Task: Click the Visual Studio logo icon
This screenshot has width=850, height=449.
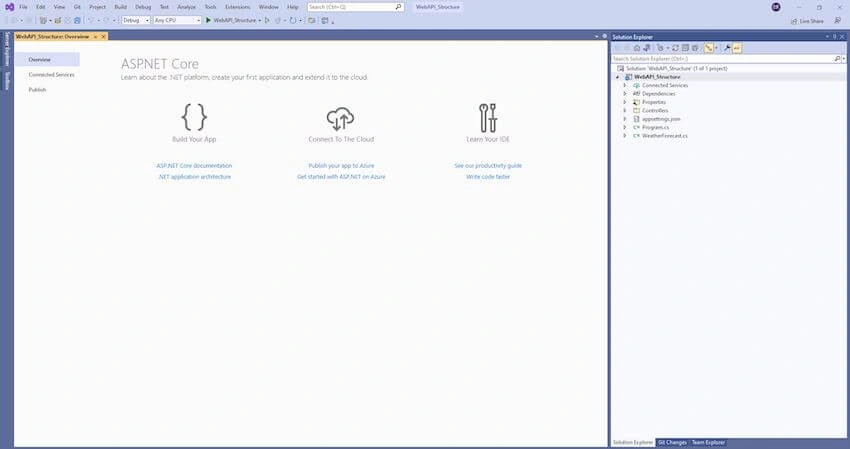Action: (x=9, y=7)
